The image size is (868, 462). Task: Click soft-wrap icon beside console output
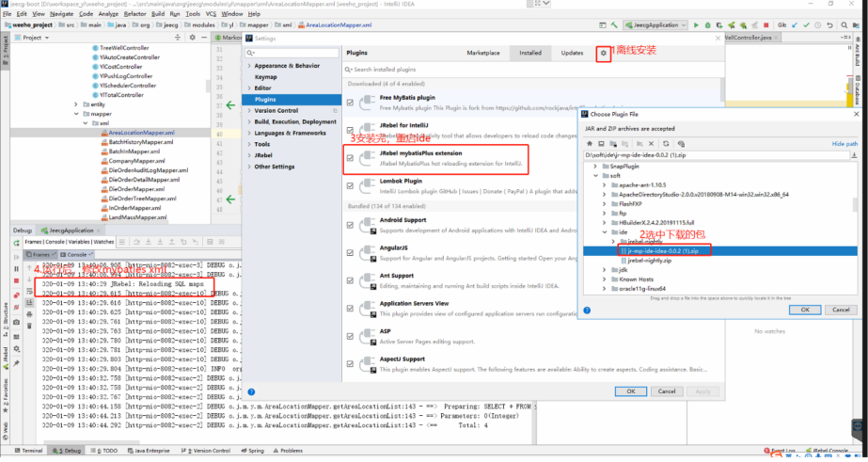tap(29, 292)
